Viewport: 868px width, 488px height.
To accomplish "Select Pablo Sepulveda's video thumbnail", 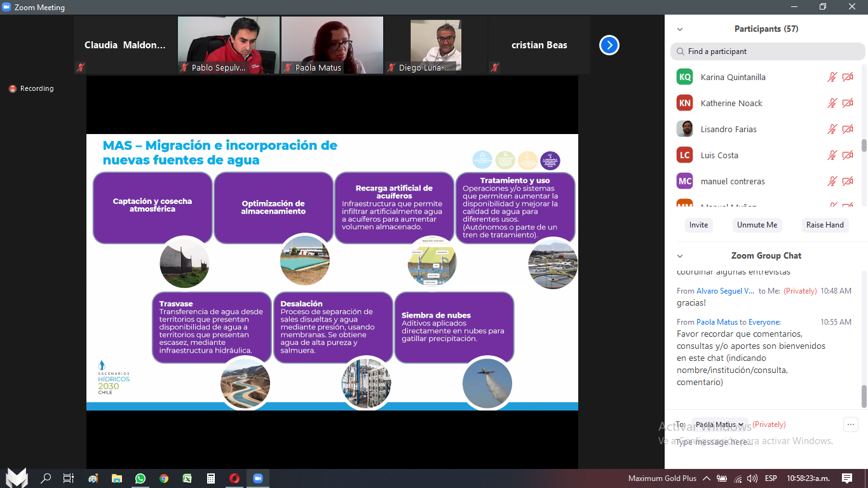I will (x=229, y=45).
